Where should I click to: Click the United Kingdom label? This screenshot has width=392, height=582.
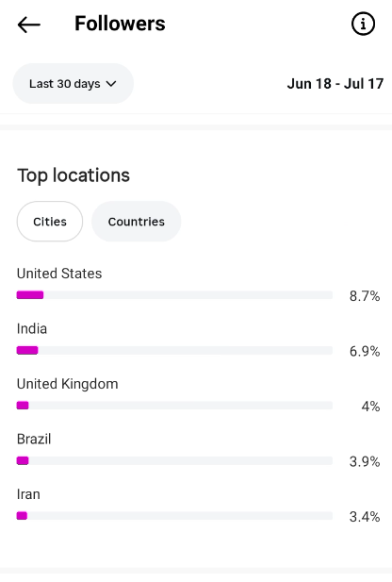(68, 384)
